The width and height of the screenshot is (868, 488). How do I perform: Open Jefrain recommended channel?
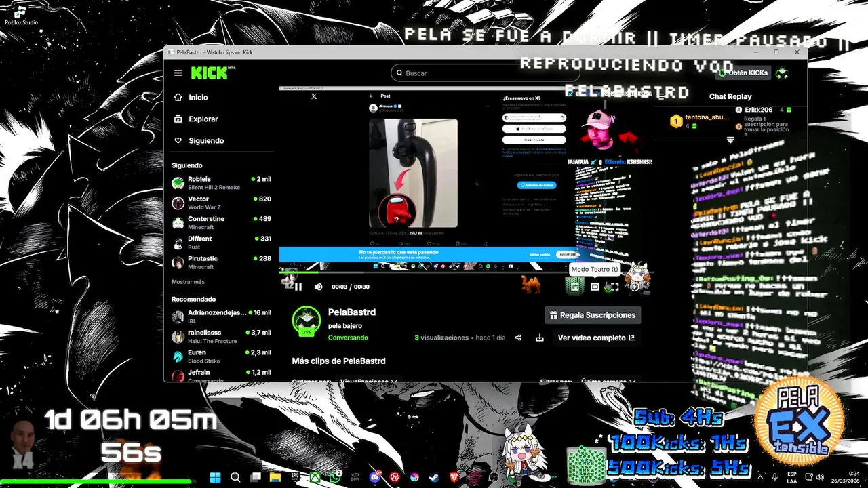click(222, 375)
